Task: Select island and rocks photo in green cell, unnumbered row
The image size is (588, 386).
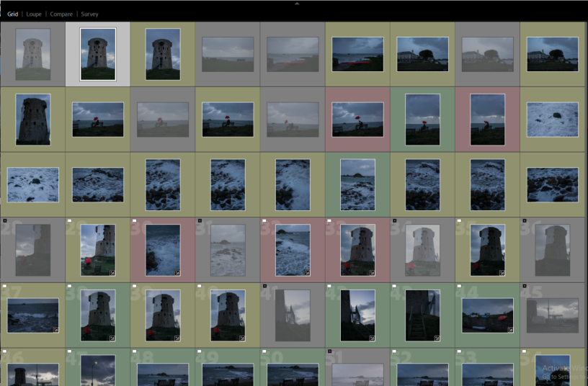Action: click(357, 184)
